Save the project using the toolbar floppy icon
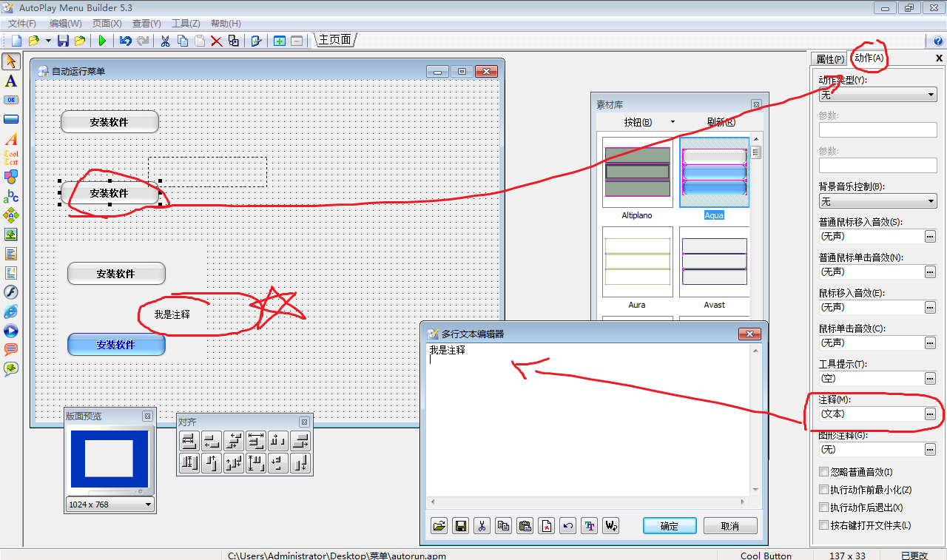Viewport: 947px width, 560px height. tap(63, 41)
